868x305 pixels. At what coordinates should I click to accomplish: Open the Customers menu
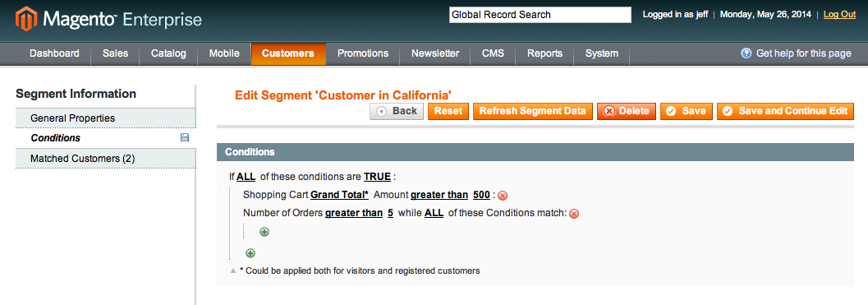pos(288,53)
